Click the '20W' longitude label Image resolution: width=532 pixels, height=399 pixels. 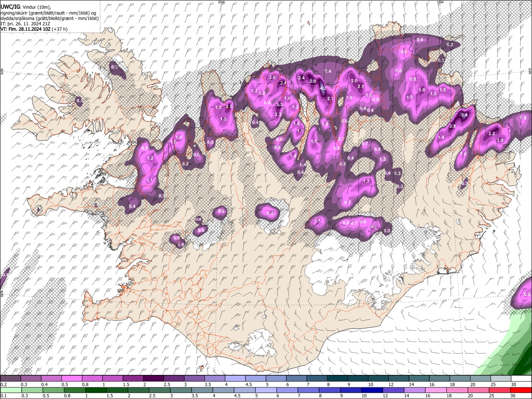(x=221, y=2)
